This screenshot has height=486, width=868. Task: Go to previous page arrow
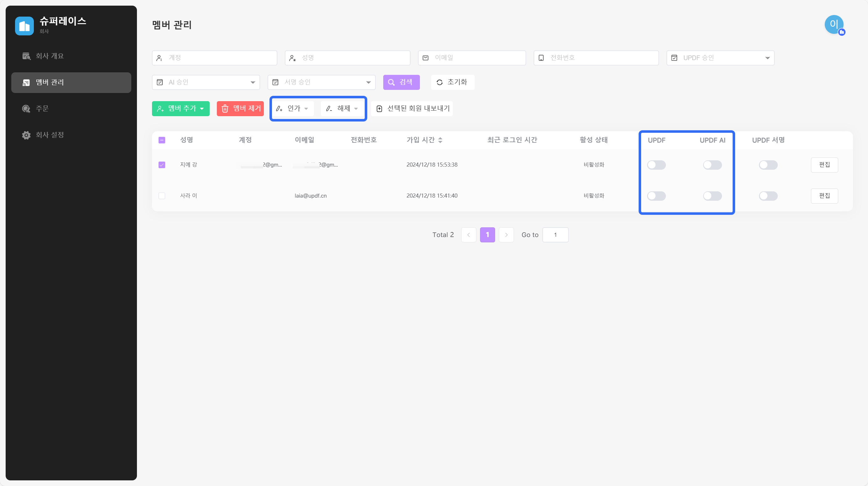469,235
